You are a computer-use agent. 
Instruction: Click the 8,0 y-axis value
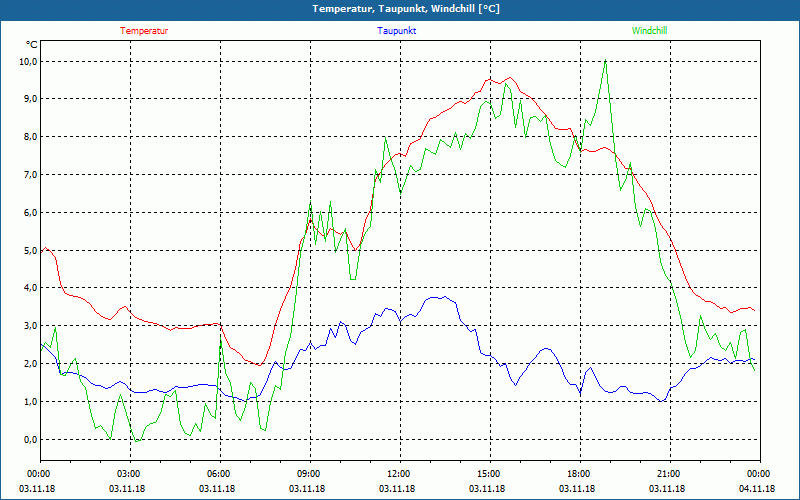tap(31, 137)
